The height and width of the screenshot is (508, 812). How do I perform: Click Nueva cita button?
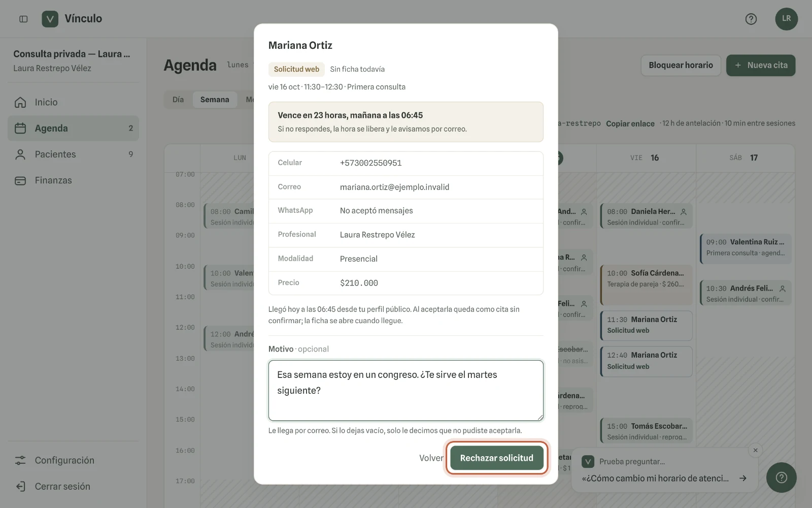point(761,65)
